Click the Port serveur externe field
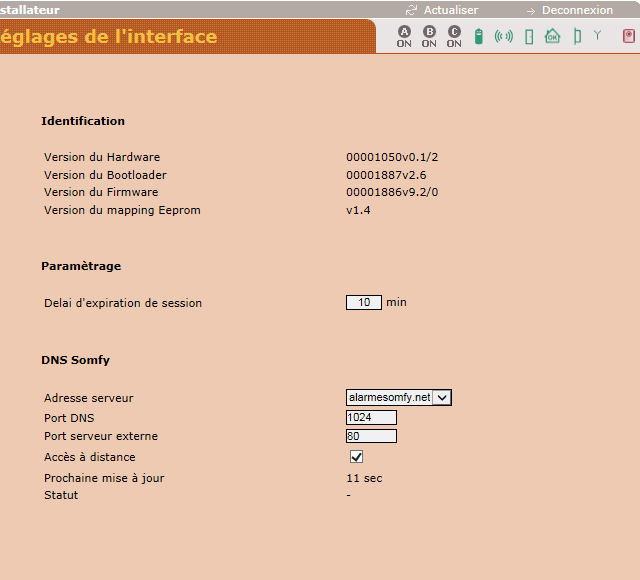Screen dimensions: 640x580 (371, 436)
